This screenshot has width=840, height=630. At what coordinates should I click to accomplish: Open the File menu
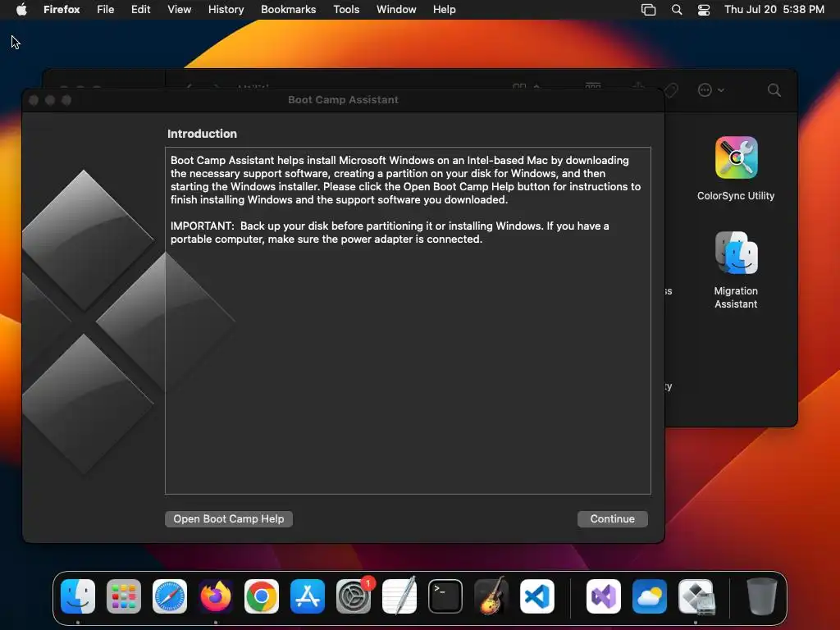[x=106, y=9]
